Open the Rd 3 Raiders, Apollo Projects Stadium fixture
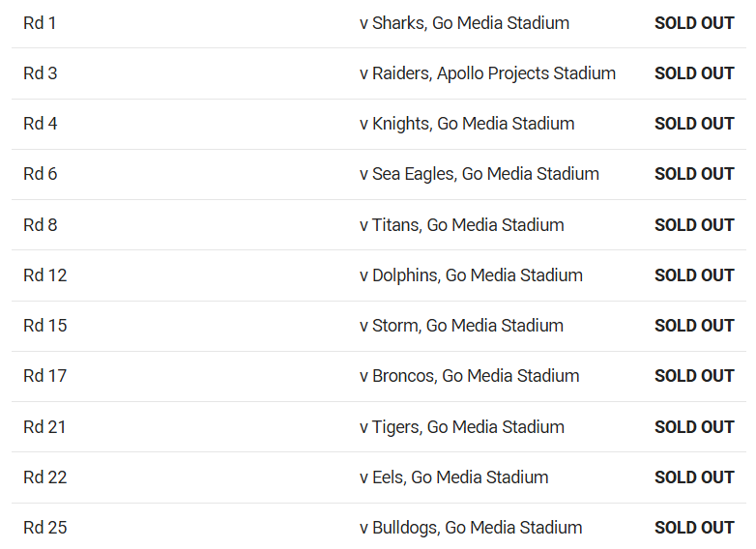Image resolution: width=756 pixels, height=549 pixels. click(x=487, y=73)
